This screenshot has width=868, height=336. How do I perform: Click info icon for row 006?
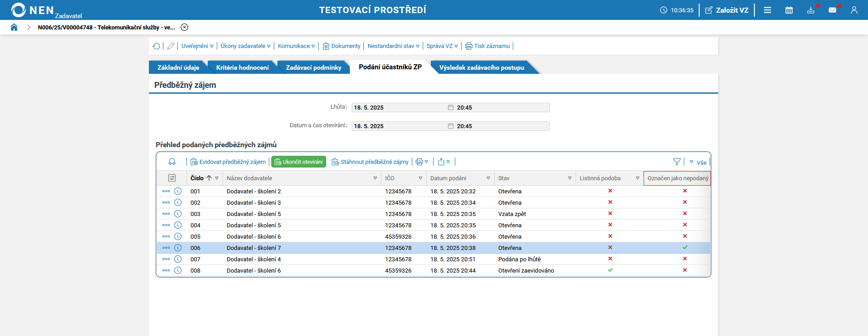[x=178, y=248]
